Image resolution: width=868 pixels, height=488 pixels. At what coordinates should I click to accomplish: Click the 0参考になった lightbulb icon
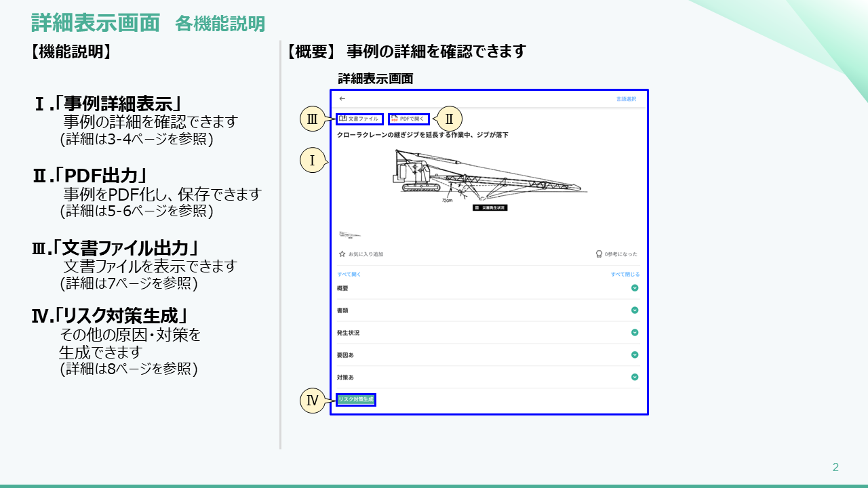point(599,254)
